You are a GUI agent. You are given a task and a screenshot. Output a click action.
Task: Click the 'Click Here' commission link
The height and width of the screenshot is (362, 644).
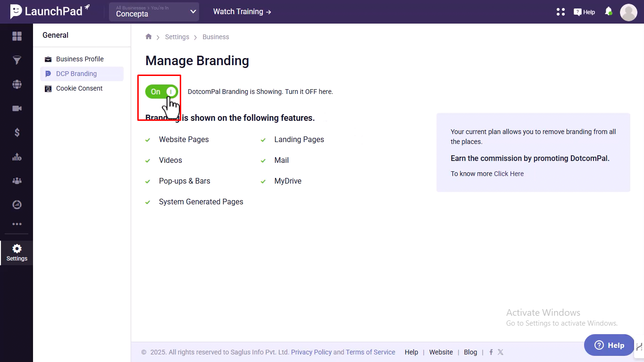(x=509, y=174)
